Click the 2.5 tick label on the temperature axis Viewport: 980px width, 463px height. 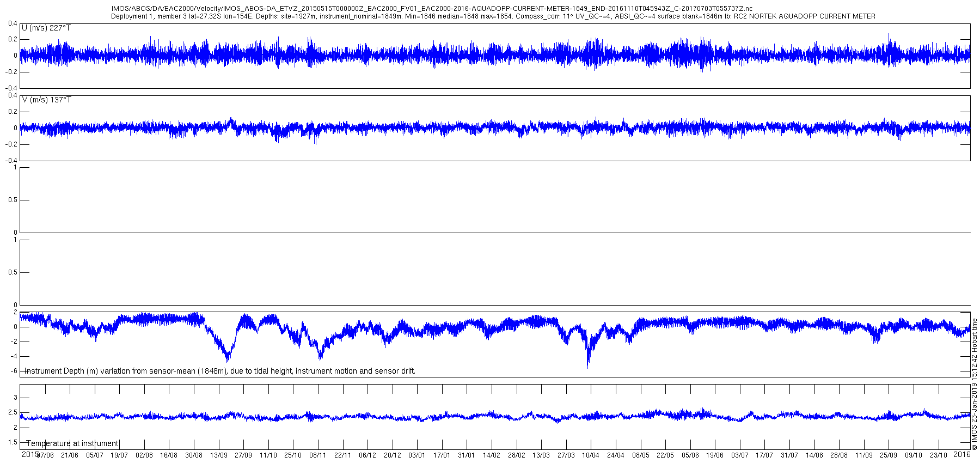tap(13, 413)
